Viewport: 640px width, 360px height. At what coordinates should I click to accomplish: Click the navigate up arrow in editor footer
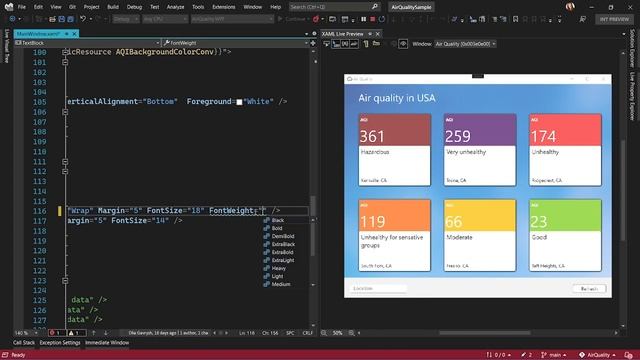[93, 333]
